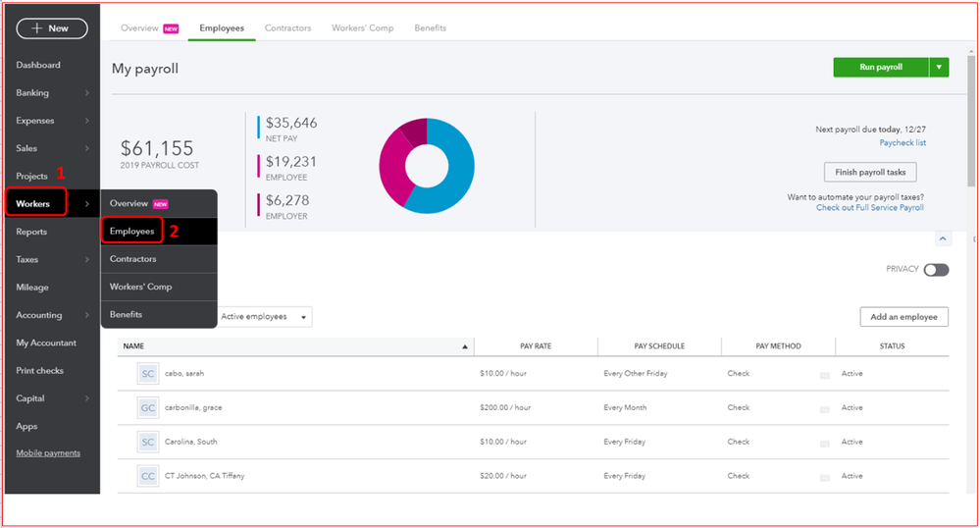The width and height of the screenshot is (980, 528).
Task: Click the sort arrow in the Name column
Action: pos(465,346)
